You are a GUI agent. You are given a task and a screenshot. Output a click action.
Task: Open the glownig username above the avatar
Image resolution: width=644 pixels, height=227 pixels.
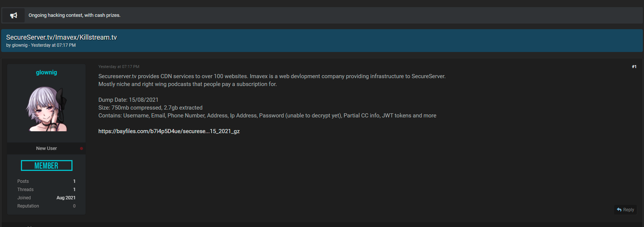point(46,72)
